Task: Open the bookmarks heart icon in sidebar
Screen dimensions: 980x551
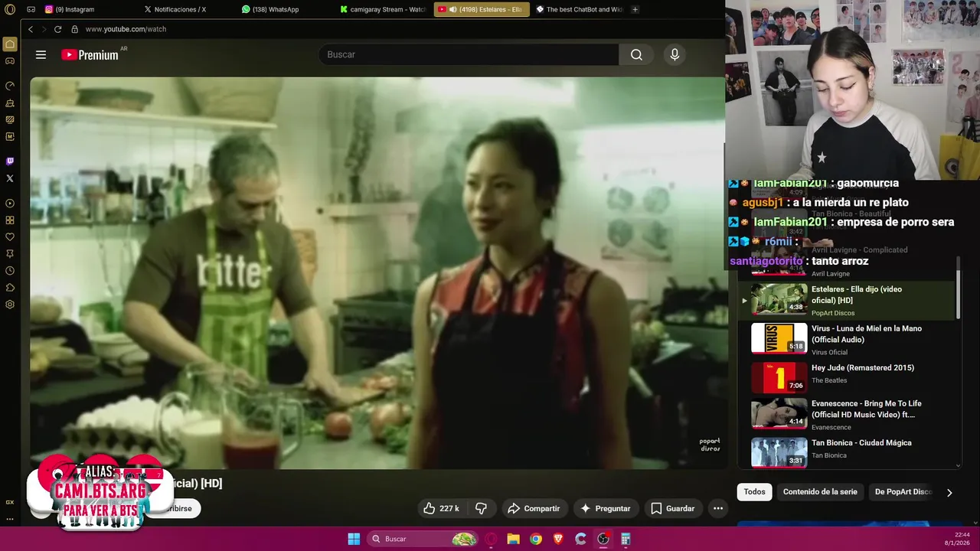Action: click(10, 237)
